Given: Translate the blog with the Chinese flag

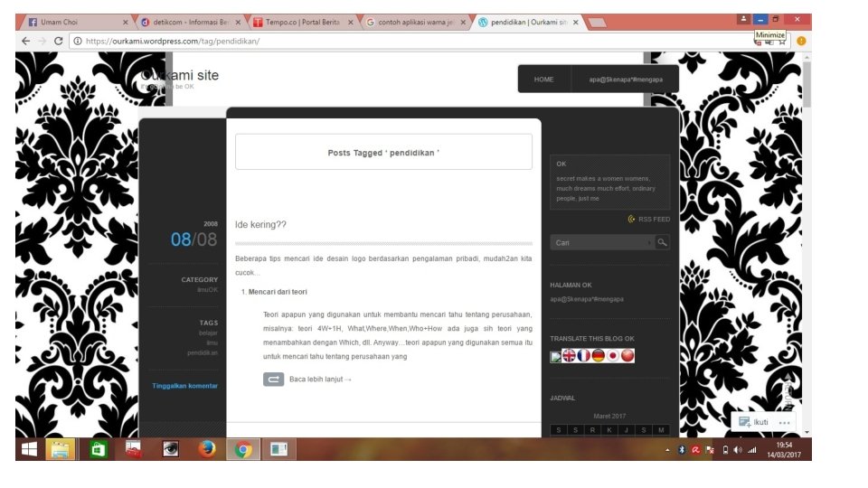Looking at the screenshot, I should pyautogui.click(x=627, y=356).
